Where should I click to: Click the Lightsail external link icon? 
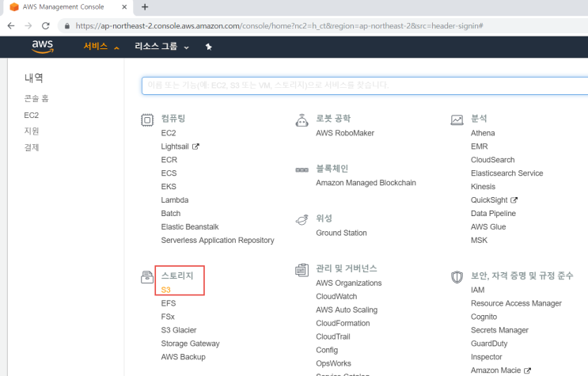(x=195, y=146)
